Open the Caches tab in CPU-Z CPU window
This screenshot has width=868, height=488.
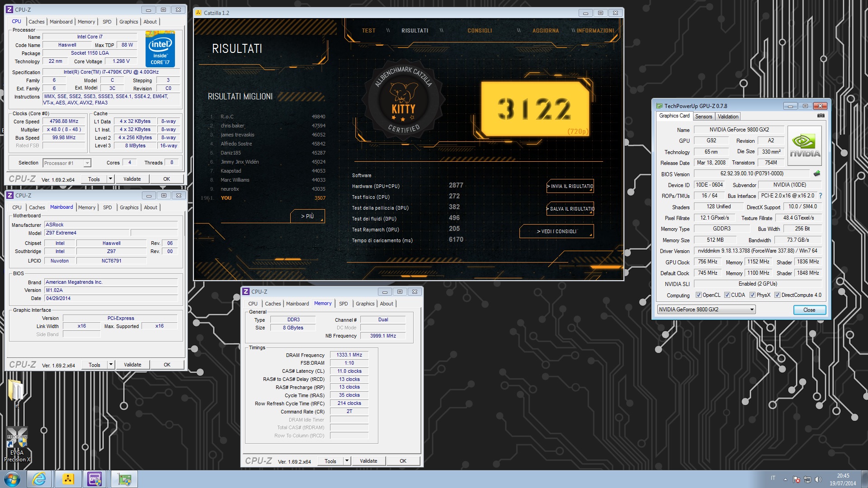click(x=37, y=22)
